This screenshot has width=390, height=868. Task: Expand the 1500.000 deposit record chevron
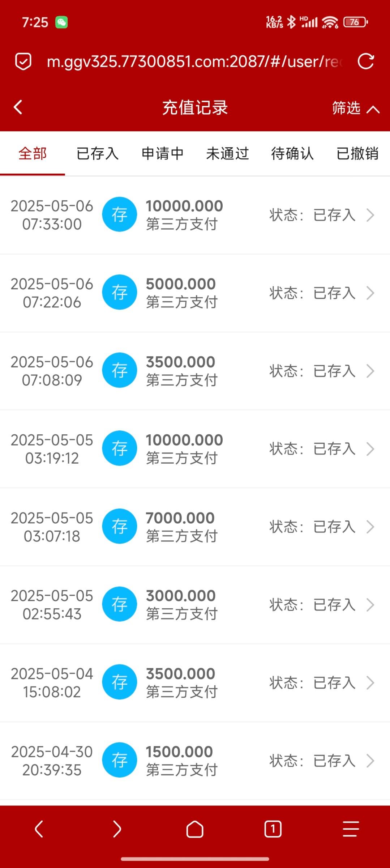pyautogui.click(x=370, y=761)
